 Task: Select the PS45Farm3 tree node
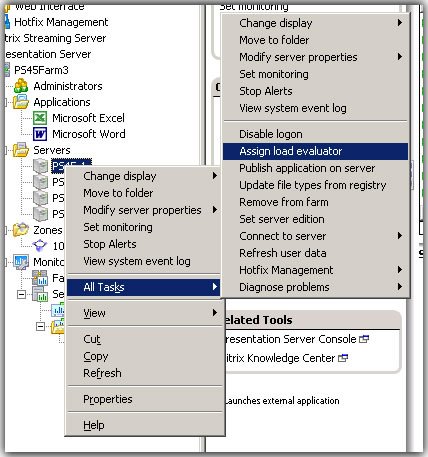click(41, 70)
